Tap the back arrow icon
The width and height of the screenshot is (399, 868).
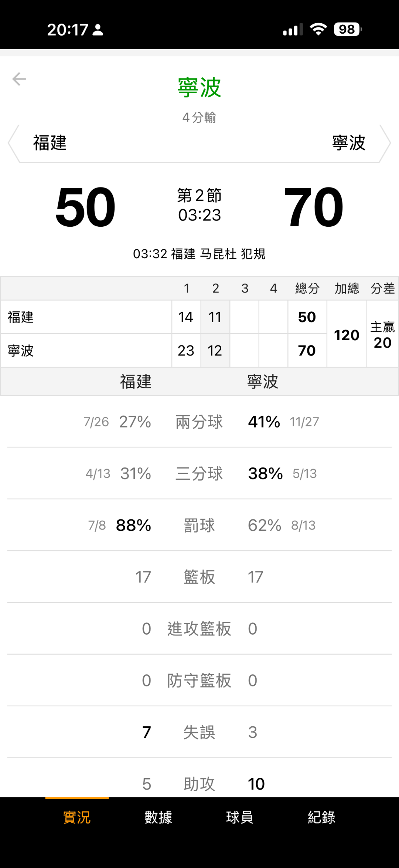click(19, 79)
